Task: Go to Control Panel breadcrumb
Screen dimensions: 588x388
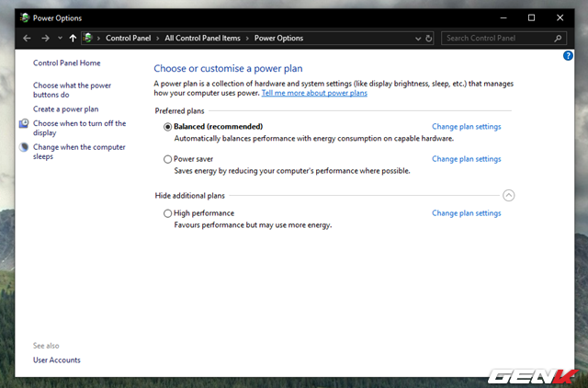Action: 129,39
